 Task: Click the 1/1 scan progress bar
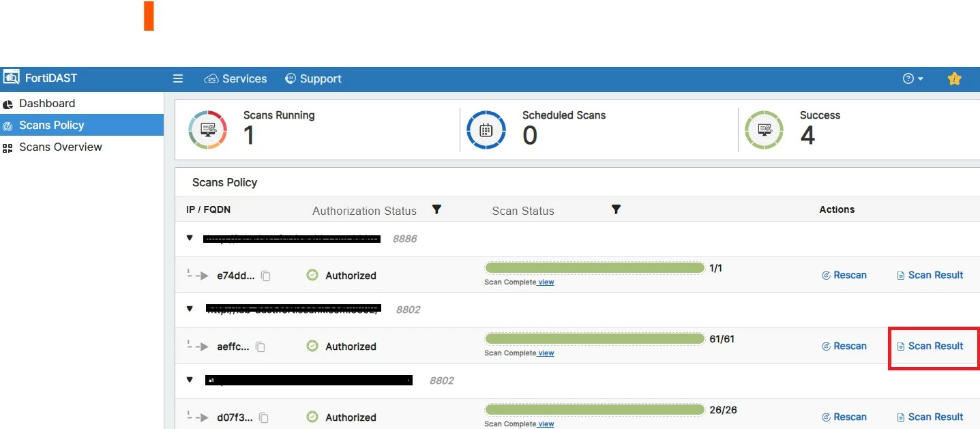594,268
